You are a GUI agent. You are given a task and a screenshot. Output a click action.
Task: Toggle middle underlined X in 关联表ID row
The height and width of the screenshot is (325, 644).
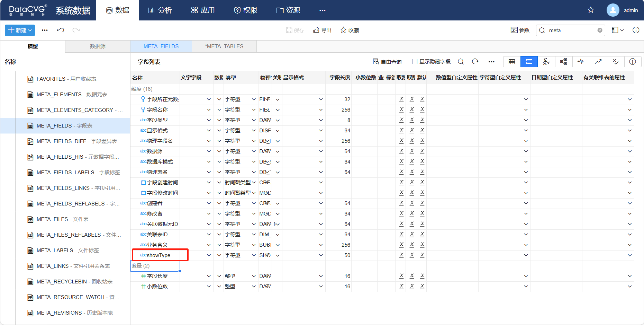pyautogui.click(x=412, y=234)
